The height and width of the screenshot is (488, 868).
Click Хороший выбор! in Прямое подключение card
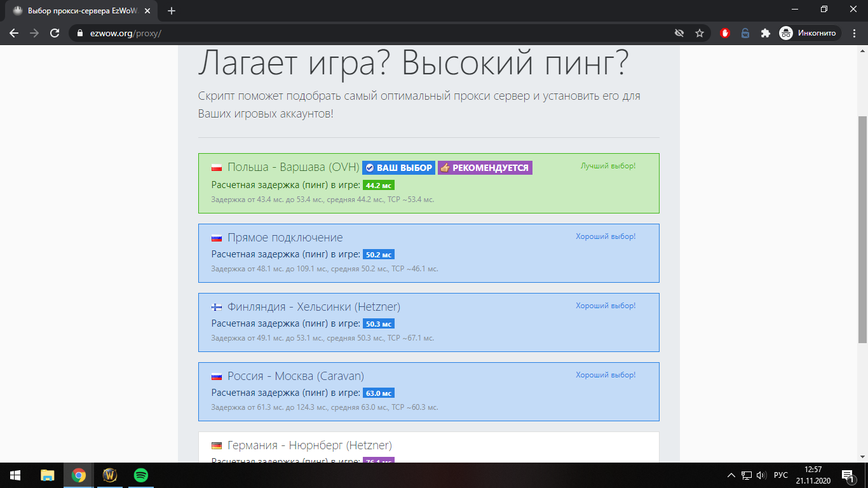pyautogui.click(x=606, y=236)
